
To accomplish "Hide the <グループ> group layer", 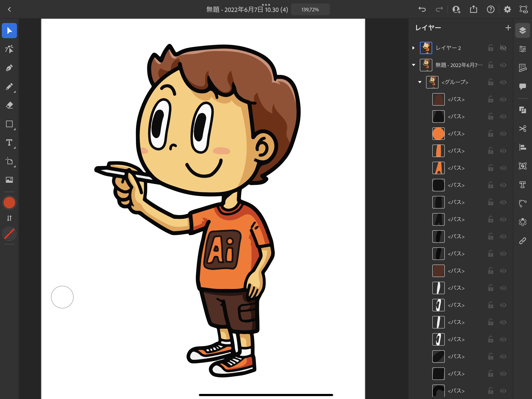I will (x=503, y=82).
